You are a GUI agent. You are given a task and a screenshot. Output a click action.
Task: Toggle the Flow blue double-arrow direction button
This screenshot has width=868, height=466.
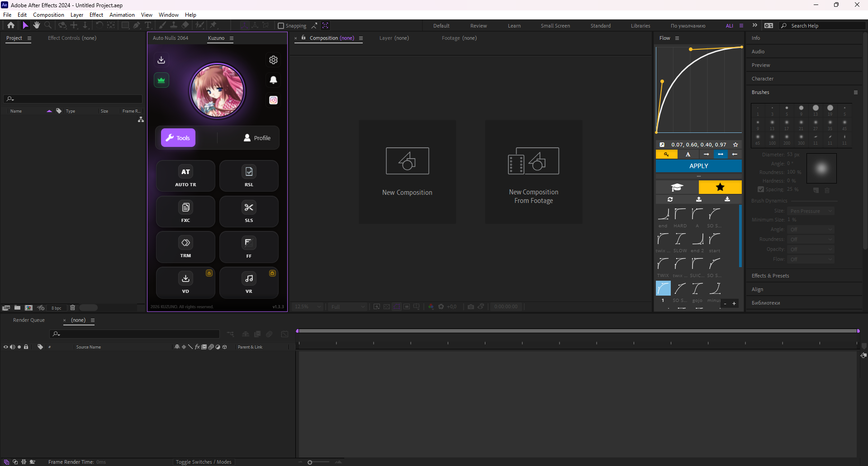point(721,155)
